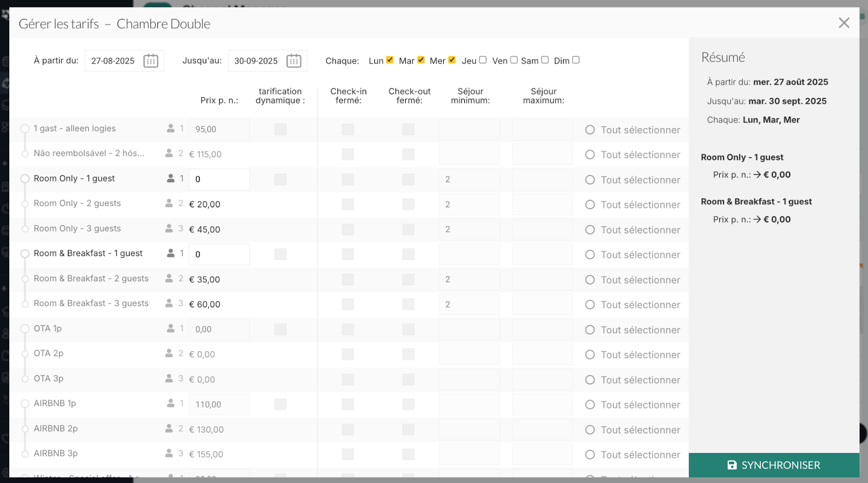
Task: Open calendar for 'À partir du' date
Action: (151, 61)
